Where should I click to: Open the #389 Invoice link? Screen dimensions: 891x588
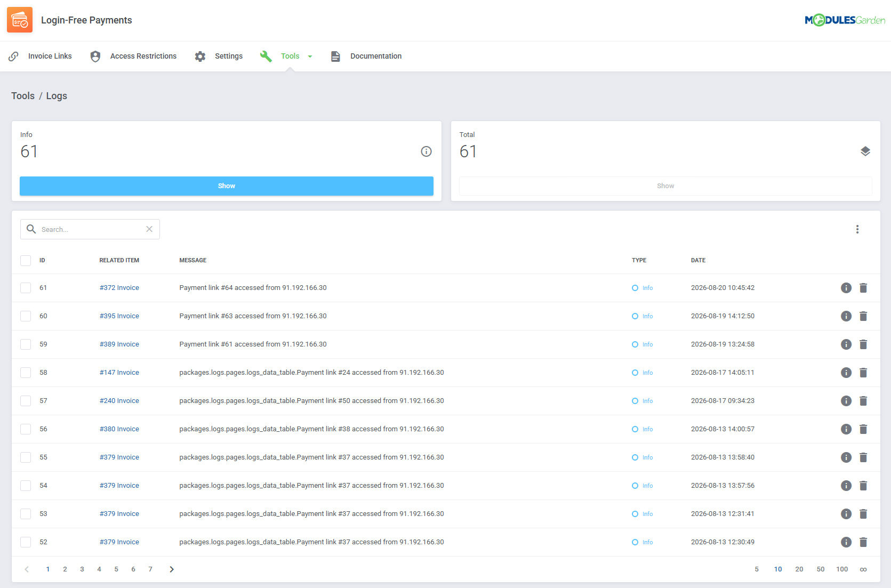click(x=119, y=344)
